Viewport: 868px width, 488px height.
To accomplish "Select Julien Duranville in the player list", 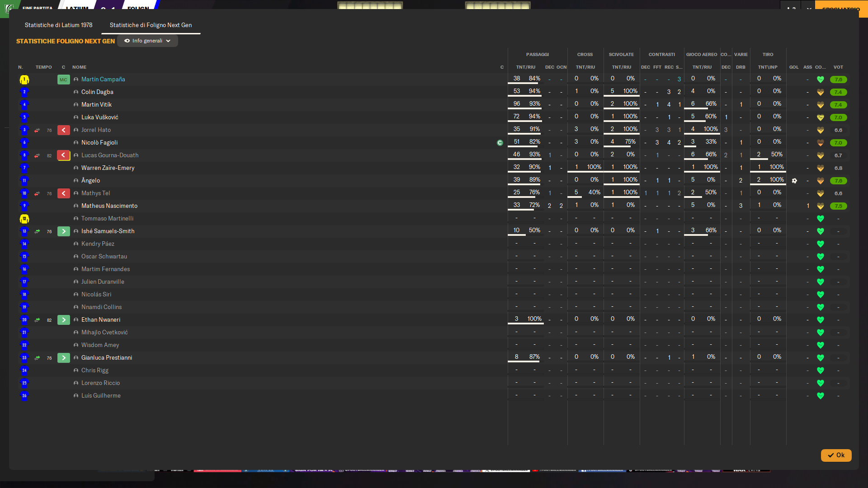I will click(103, 282).
